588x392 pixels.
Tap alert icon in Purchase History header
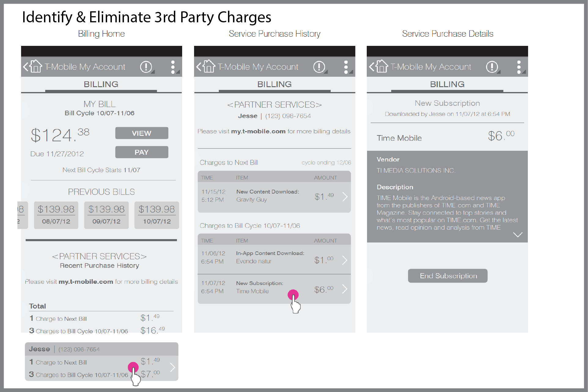pos(319,67)
